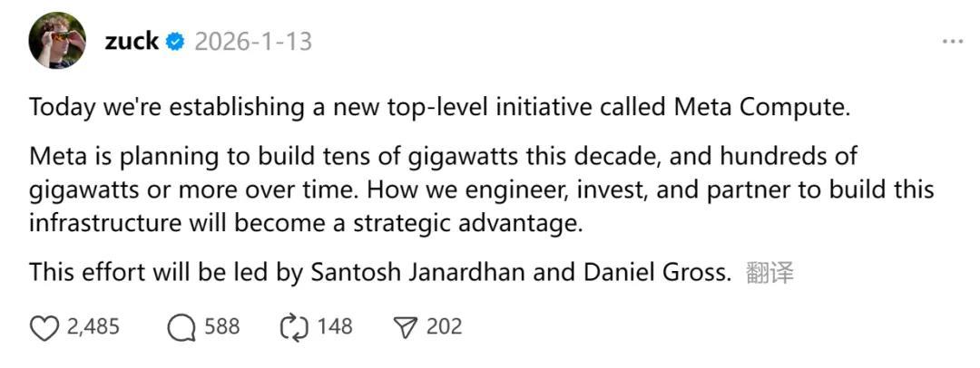Share the post with the paper plane icon
This screenshot has height=368, width=980.
click(x=406, y=327)
